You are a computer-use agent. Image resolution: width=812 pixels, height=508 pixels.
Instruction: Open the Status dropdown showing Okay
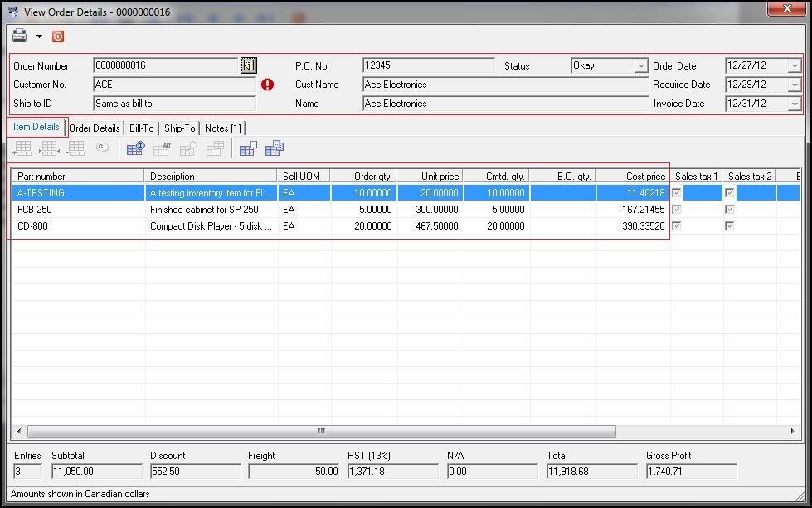pyautogui.click(x=640, y=65)
